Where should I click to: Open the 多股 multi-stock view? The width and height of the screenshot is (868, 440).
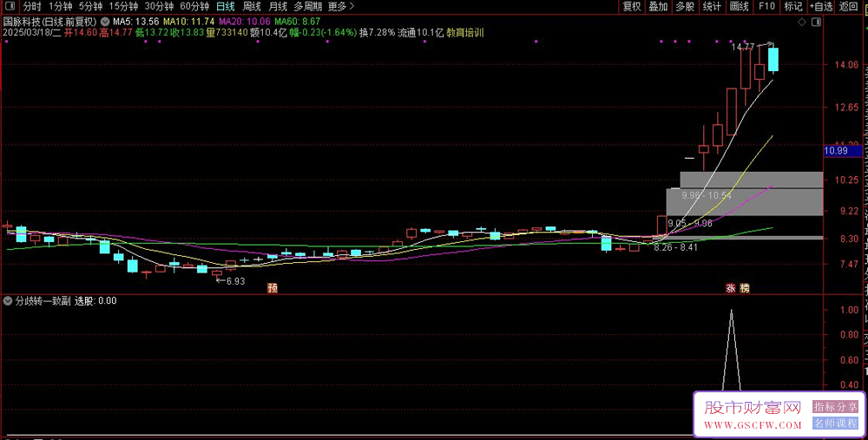(685, 7)
